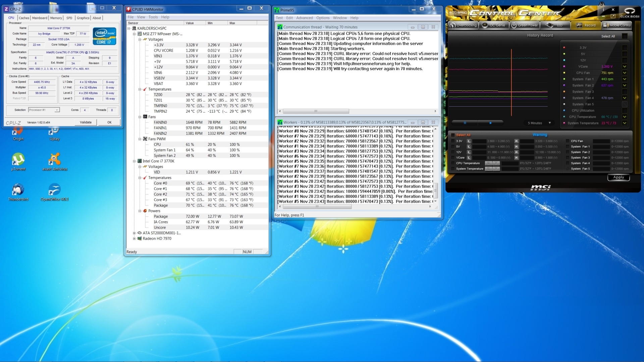Switch to the Mainboard tab in CPU-Z
The width and height of the screenshot is (644, 362).
[x=40, y=18]
